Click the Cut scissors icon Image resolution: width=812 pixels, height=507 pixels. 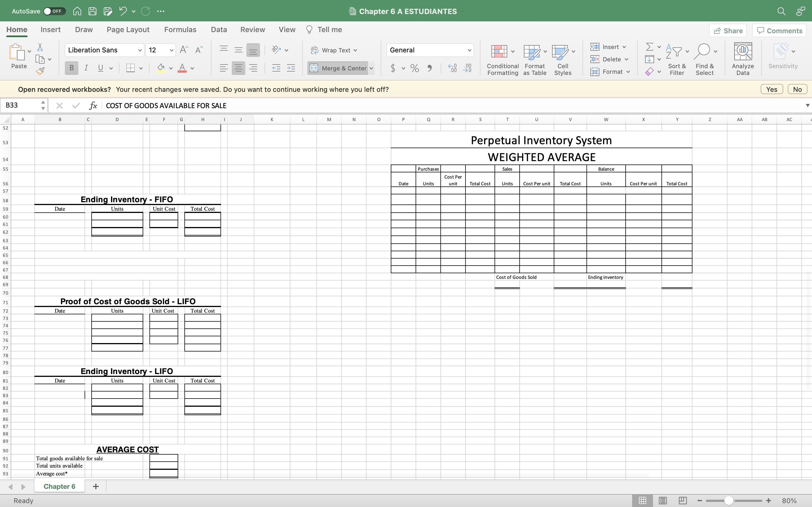point(40,47)
